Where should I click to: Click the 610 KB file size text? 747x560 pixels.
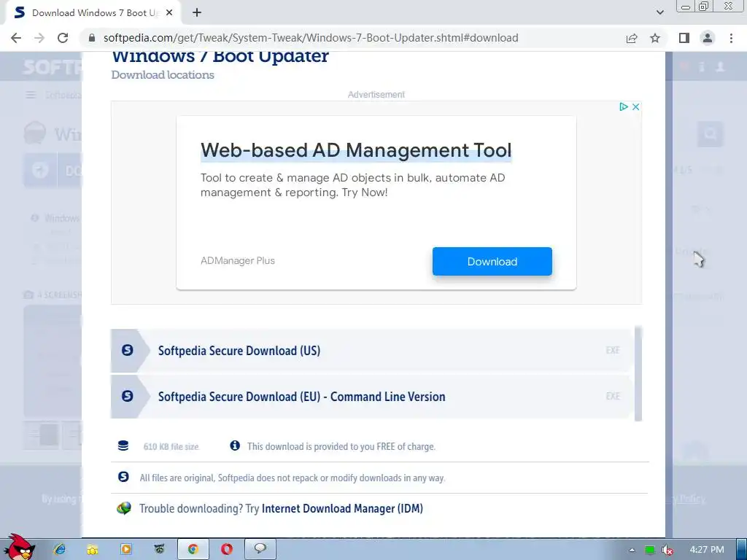tap(171, 447)
